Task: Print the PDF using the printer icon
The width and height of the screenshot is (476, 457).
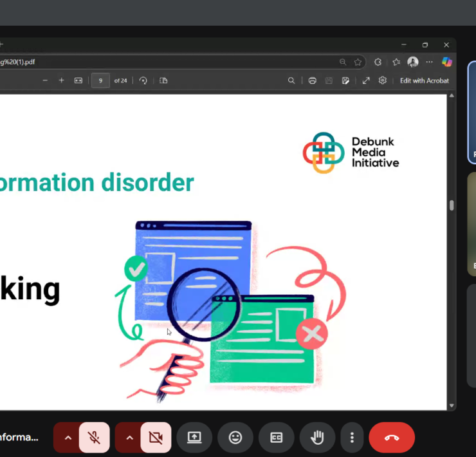Action: 312,80
